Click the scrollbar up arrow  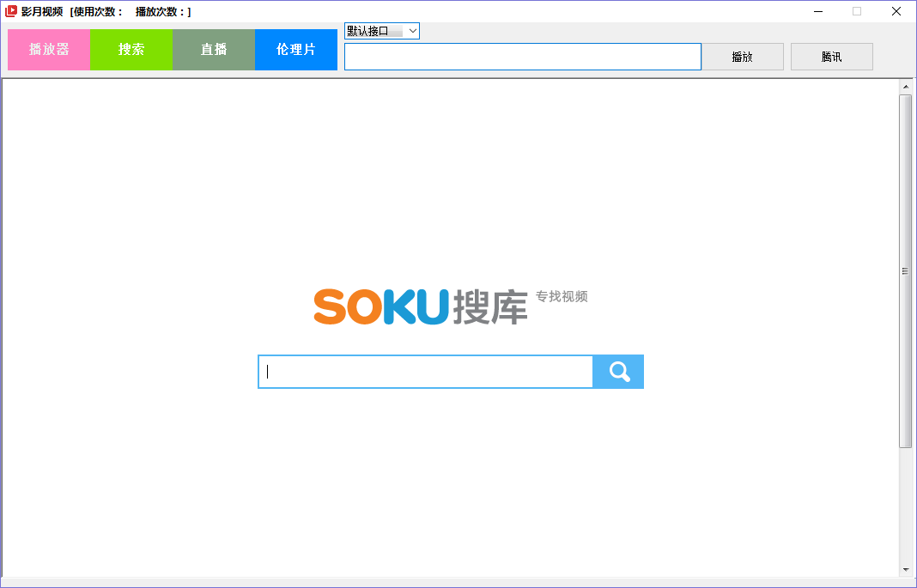[x=906, y=87]
